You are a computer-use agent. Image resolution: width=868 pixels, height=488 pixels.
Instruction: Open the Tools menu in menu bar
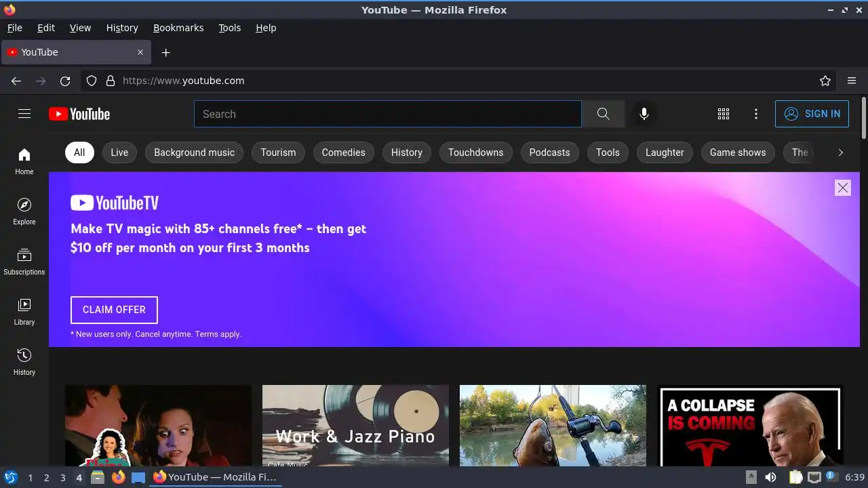229,28
